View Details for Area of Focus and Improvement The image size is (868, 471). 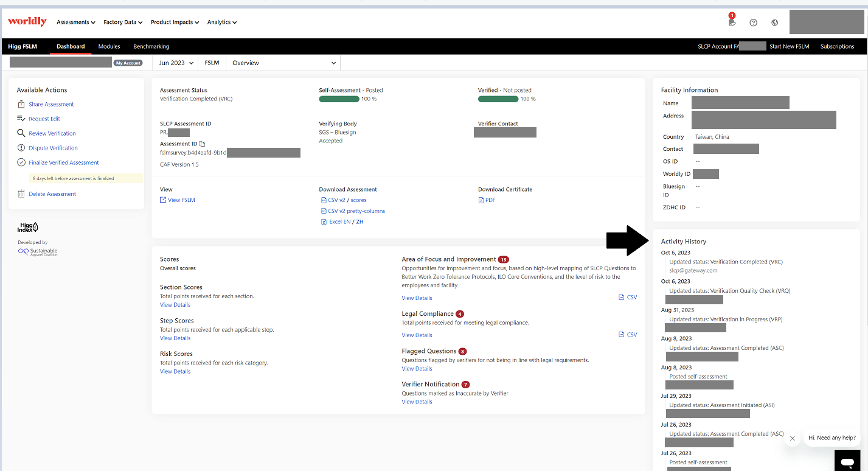click(x=417, y=298)
